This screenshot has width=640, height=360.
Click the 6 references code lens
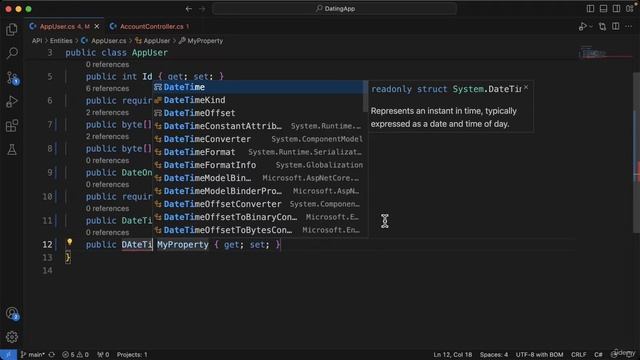107,89
